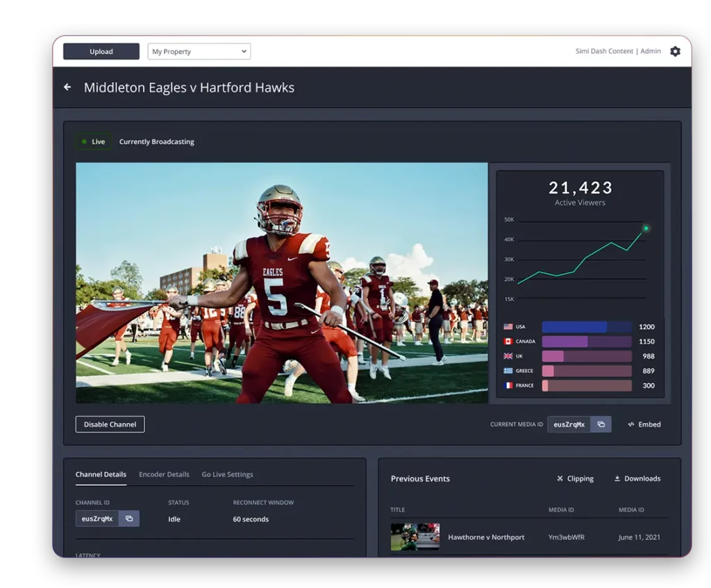
Task: Click the France viewers bar
Action: click(587, 385)
